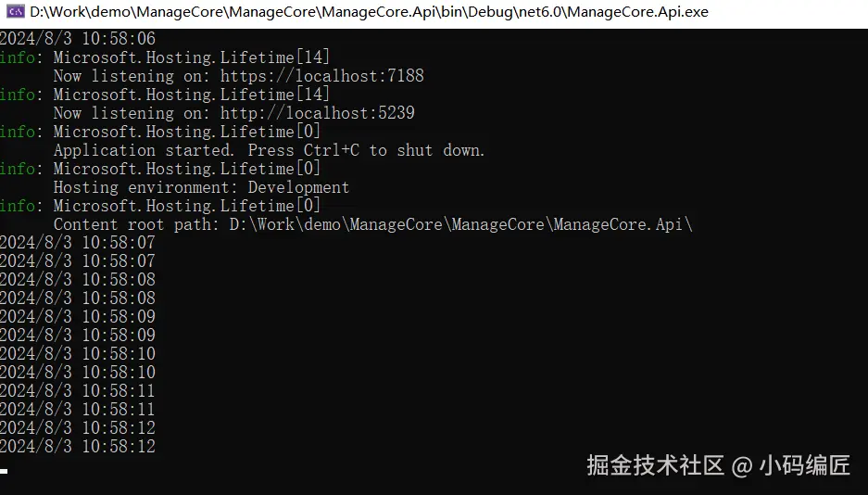Click the last Microsoft.Hosting.Lifetime[0] text
This screenshot has width=868, height=495.
pyautogui.click(x=186, y=206)
